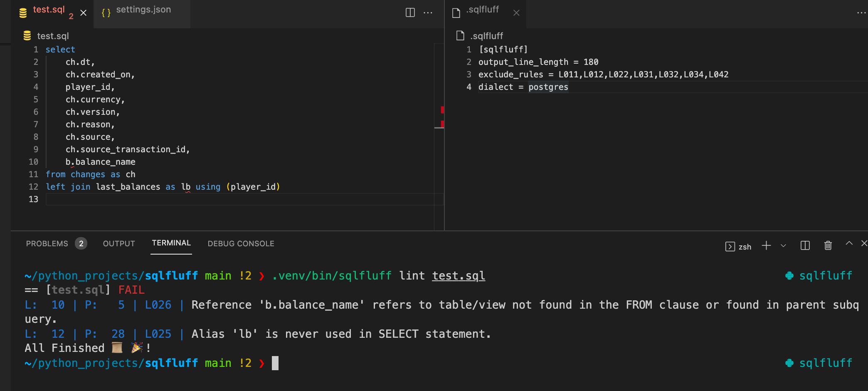The image size is (868, 391).
Task: Open the editor group more actions "..." menu
Action: (x=428, y=12)
